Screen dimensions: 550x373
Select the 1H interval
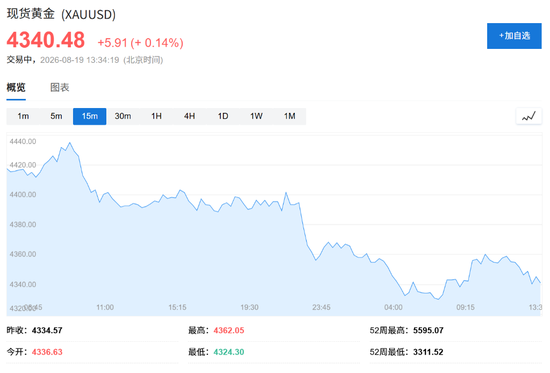156,116
